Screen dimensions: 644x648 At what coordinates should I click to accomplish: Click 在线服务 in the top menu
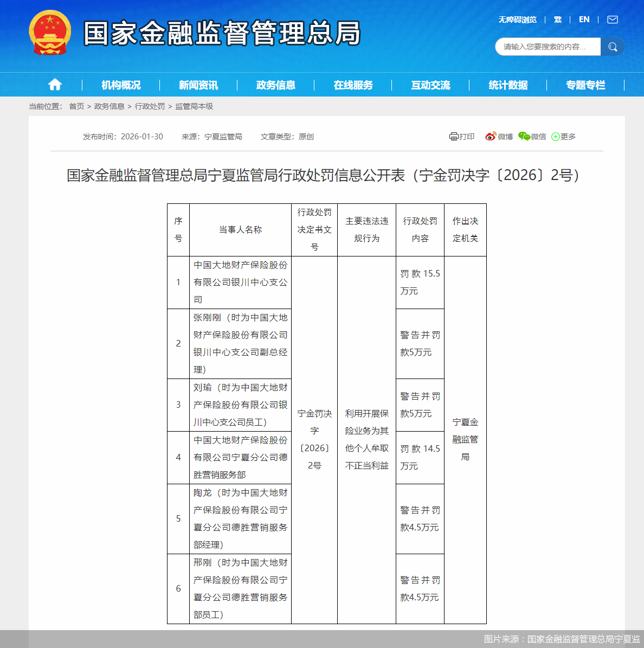click(353, 85)
